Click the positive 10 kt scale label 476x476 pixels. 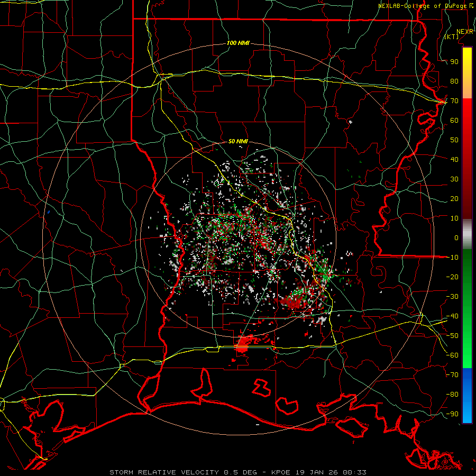coord(454,218)
